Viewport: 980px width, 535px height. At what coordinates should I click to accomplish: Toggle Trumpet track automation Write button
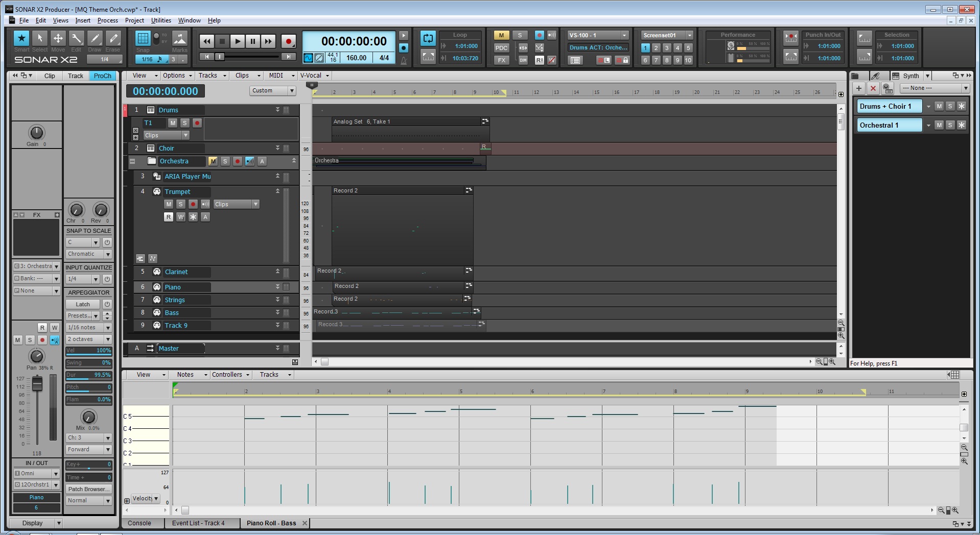coord(181,217)
